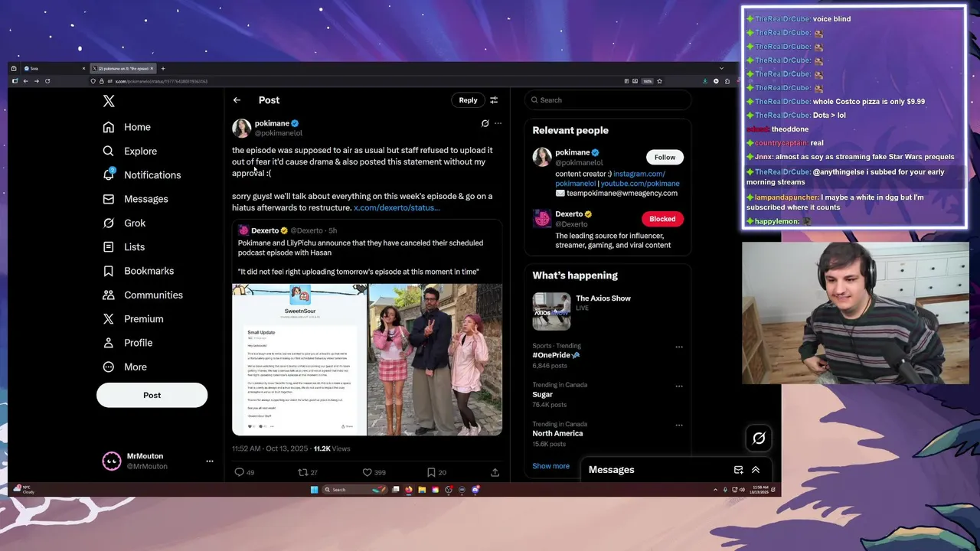The height and width of the screenshot is (551, 980).
Task: Click Dexerto's avatar in Relevant people
Action: pos(542,219)
